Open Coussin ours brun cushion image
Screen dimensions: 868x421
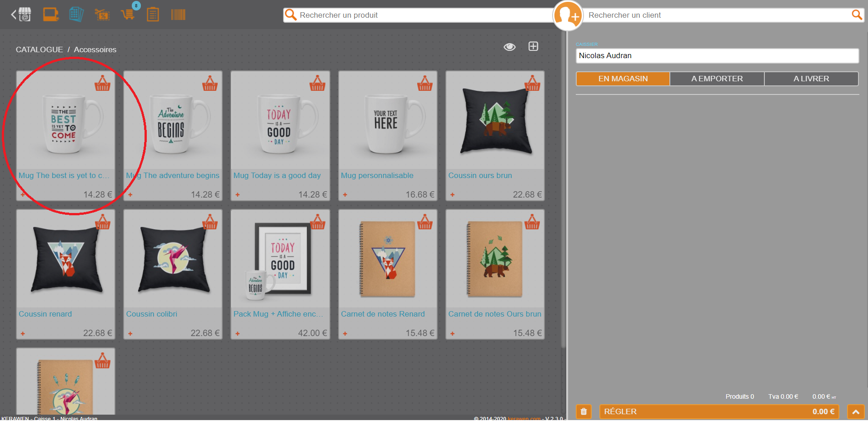[495, 120]
